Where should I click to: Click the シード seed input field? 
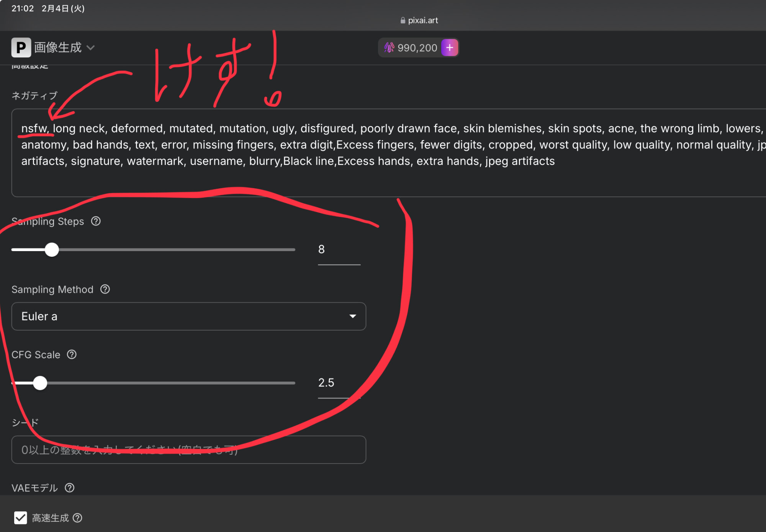(188, 450)
